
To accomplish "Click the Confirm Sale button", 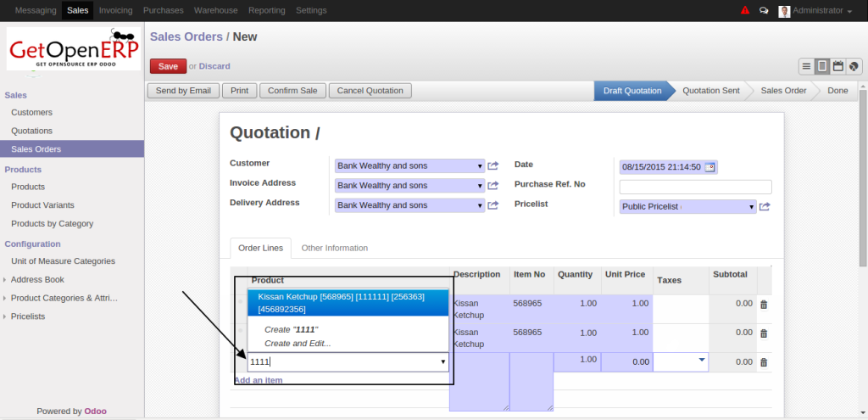I will point(292,90).
